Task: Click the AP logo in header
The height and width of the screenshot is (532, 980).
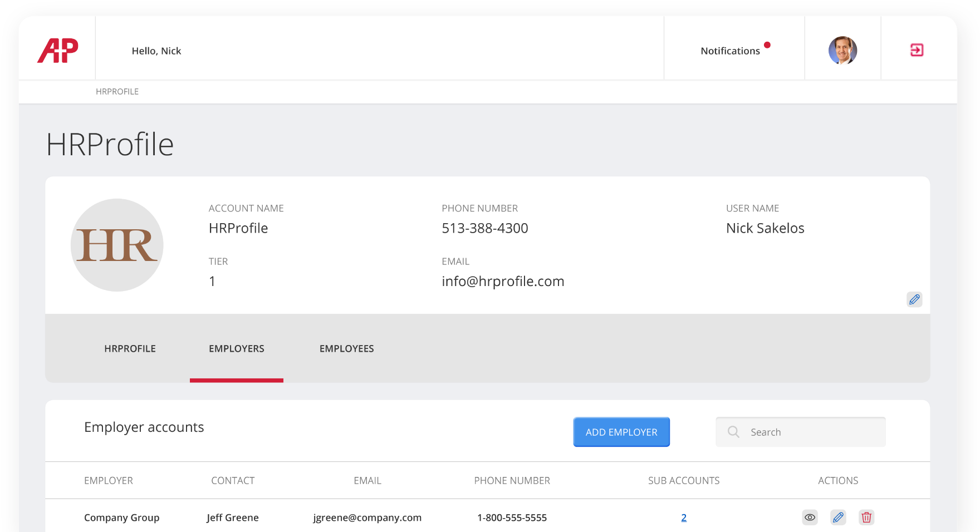Action: click(57, 51)
